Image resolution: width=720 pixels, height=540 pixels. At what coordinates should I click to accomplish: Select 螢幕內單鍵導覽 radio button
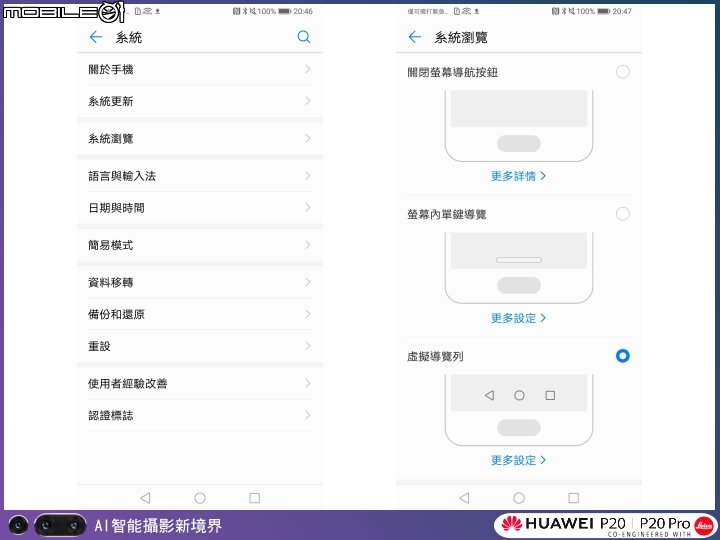pyautogui.click(x=623, y=214)
